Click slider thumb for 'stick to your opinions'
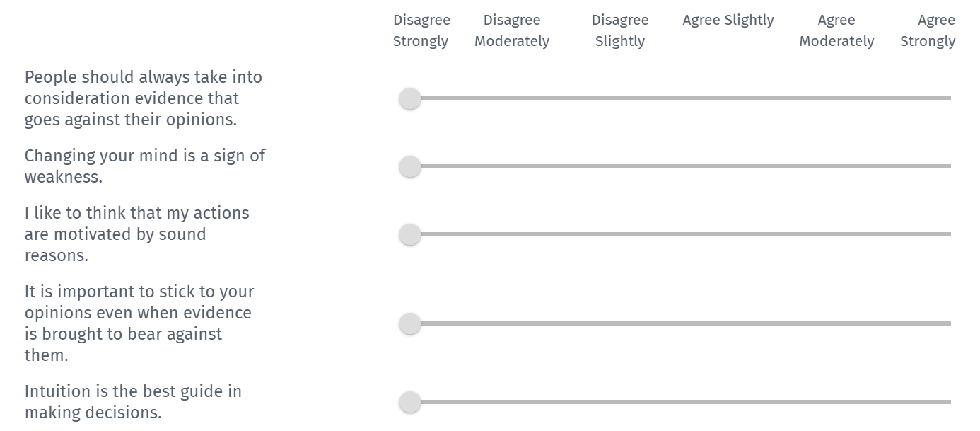Viewport: 980px width, 431px height. pos(410,324)
